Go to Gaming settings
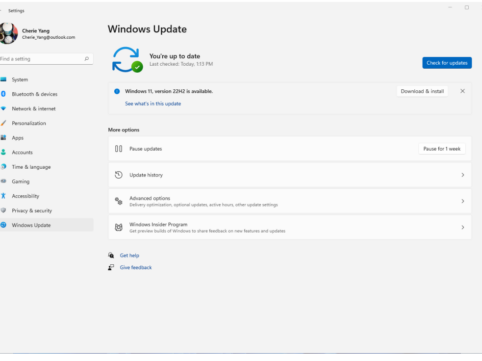482x361 pixels. pos(46,181)
